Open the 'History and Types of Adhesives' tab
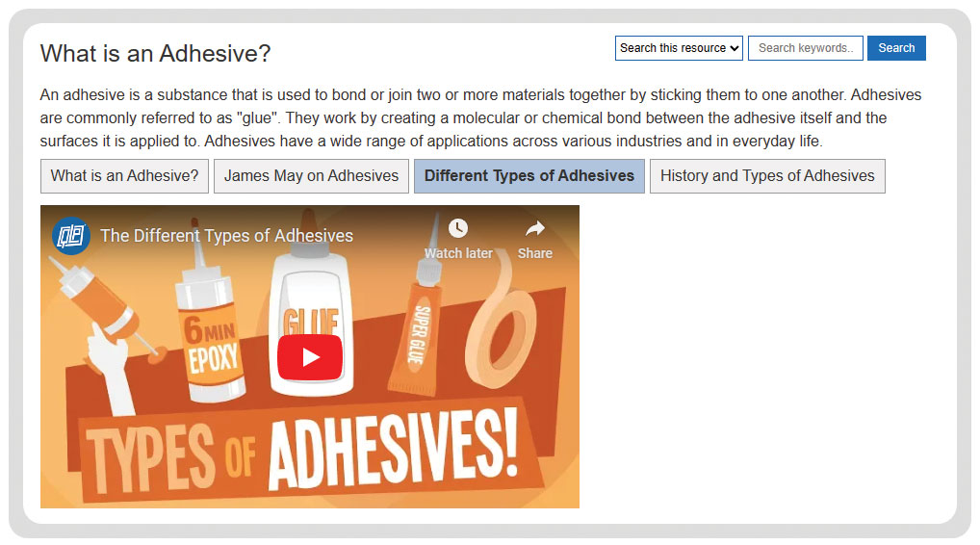 767,176
